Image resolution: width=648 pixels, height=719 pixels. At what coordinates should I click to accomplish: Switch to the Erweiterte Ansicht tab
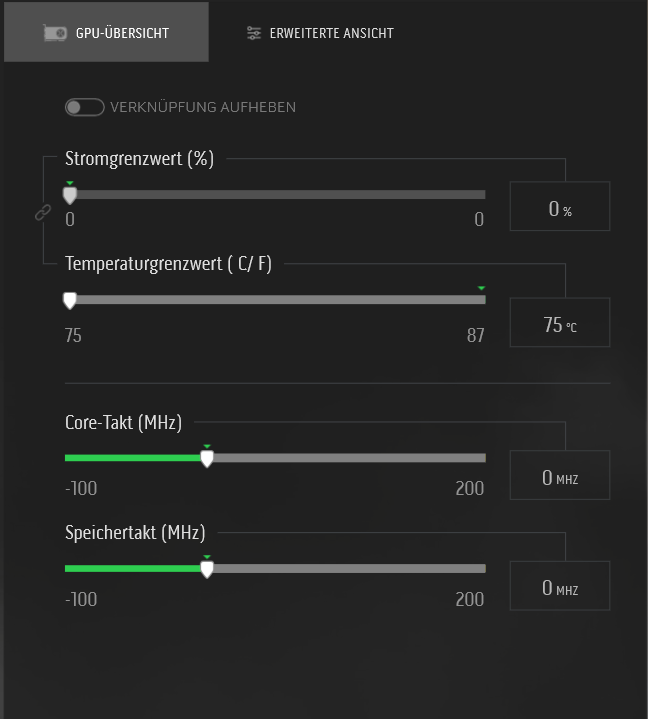320,33
